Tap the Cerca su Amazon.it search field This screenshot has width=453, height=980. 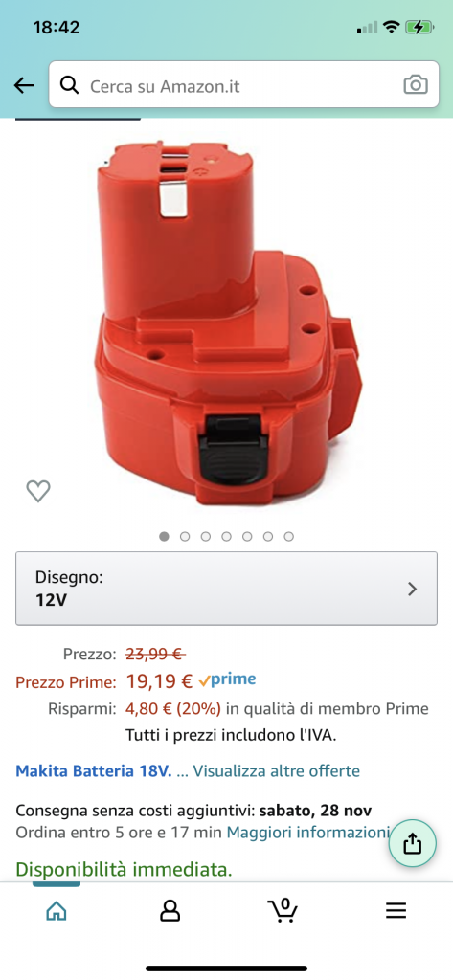(244, 85)
